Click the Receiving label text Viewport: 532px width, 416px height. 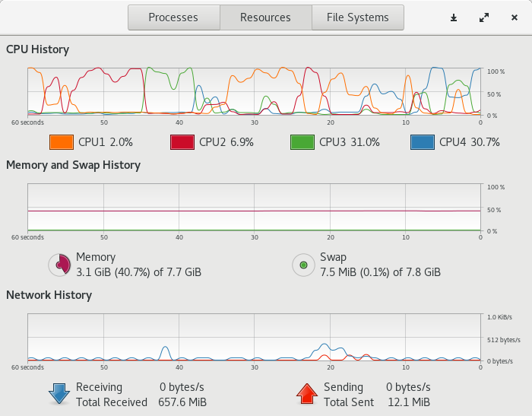pyautogui.click(x=99, y=387)
